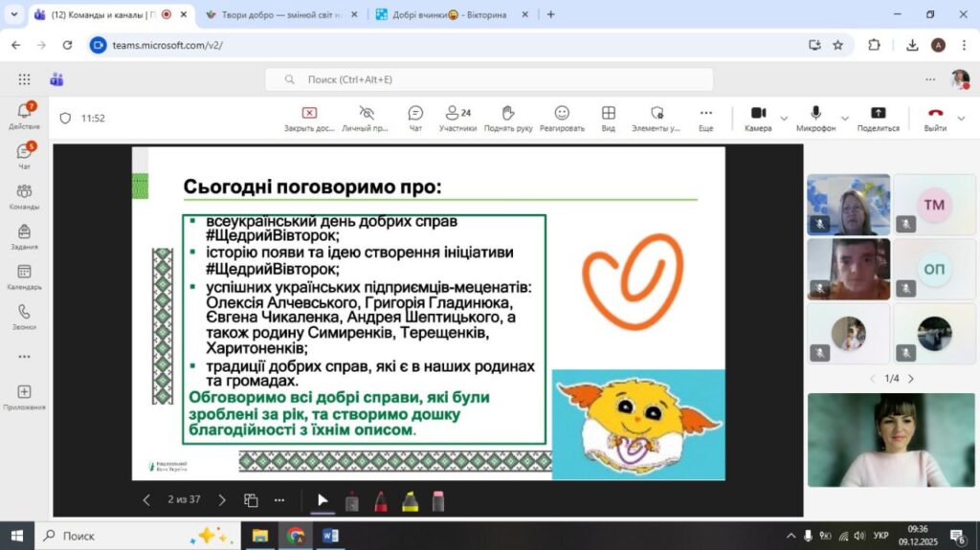Expand camera options dropdown arrow
Viewport: 980px width, 550px height.
click(x=784, y=119)
